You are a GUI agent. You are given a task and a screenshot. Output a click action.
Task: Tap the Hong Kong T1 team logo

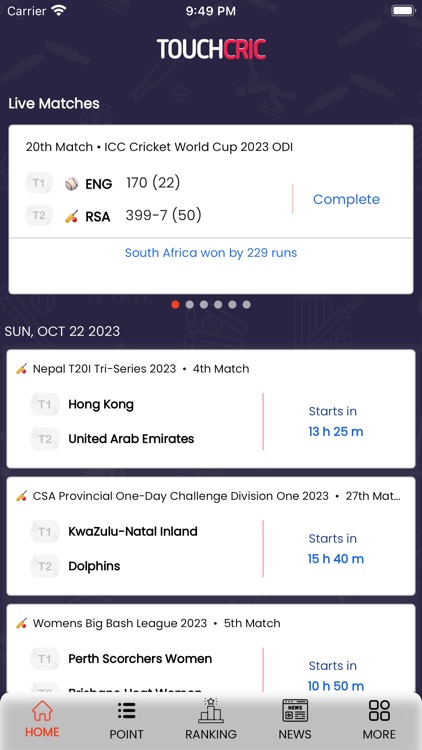[x=44, y=405]
